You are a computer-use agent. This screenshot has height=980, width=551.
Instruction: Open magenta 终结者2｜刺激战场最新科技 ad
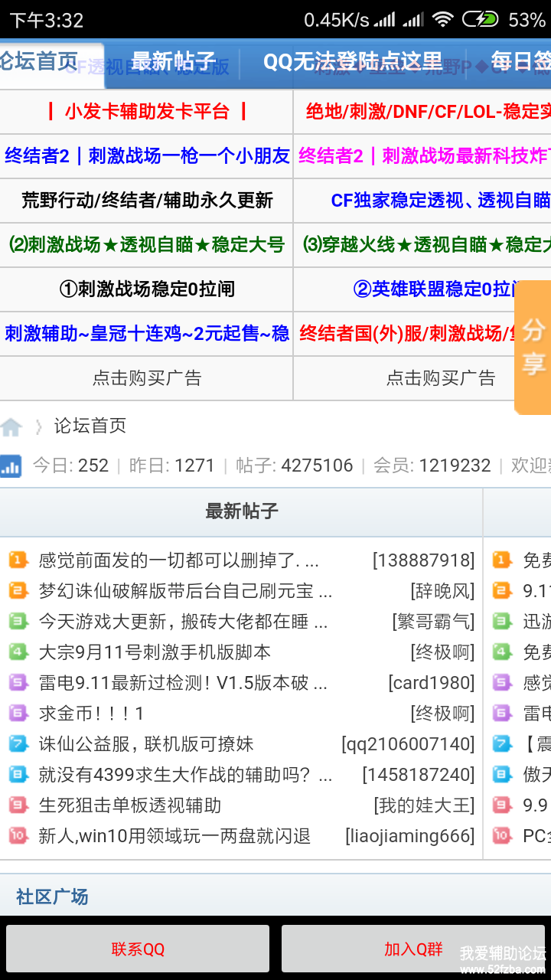(x=425, y=156)
